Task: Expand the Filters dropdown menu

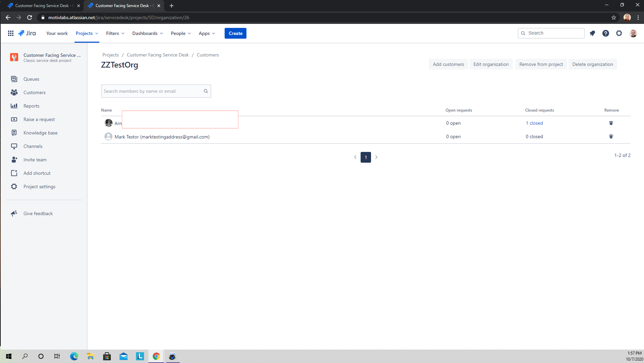Action: pyautogui.click(x=115, y=33)
